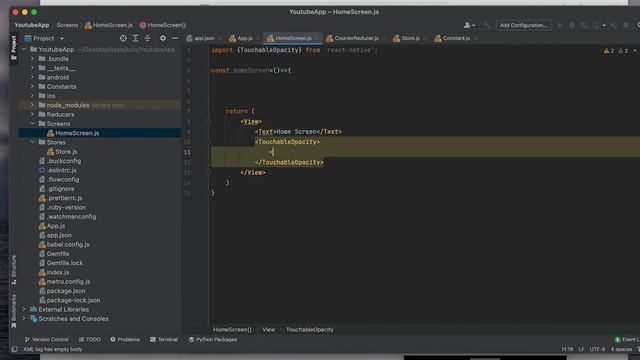Click the Select Opened File target icon
Viewport: 640px width, 360px height.
point(123,38)
